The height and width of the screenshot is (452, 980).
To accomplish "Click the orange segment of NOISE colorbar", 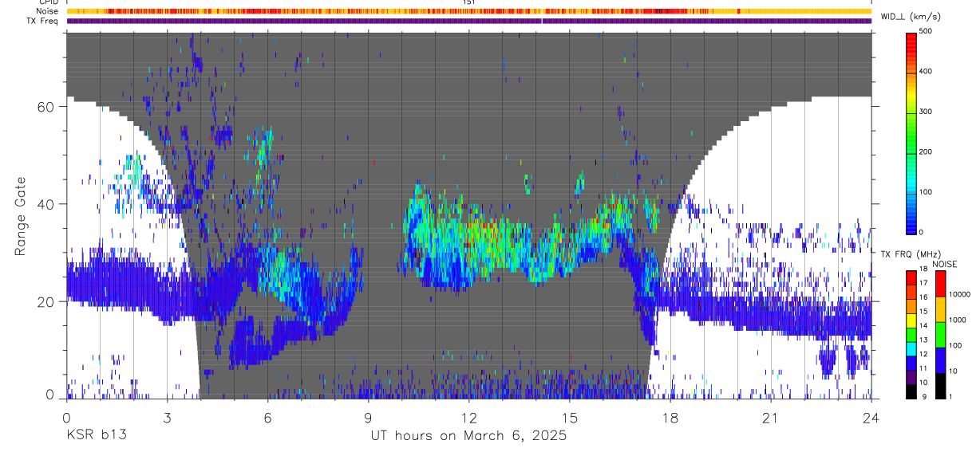I will point(942,309).
